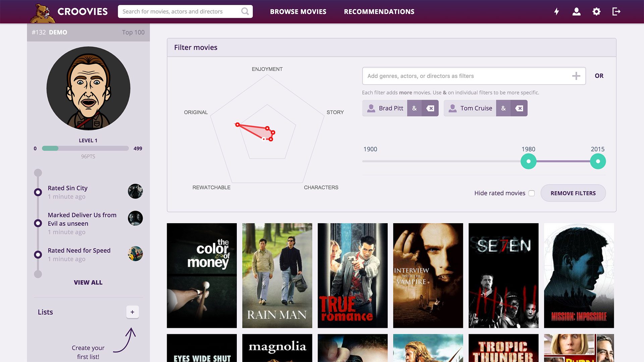Viewport: 644px width, 362px height.
Task: Open BROWSE MOVIES in the navigation
Action: tap(298, 12)
